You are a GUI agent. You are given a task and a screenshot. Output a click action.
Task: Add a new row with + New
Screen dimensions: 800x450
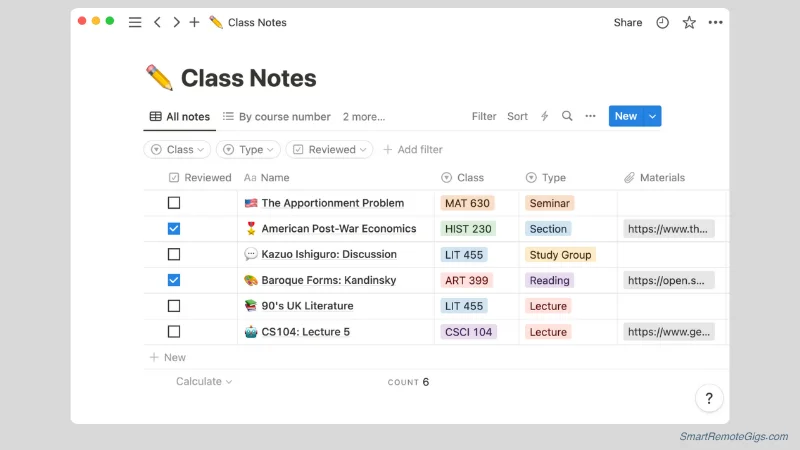click(x=168, y=358)
